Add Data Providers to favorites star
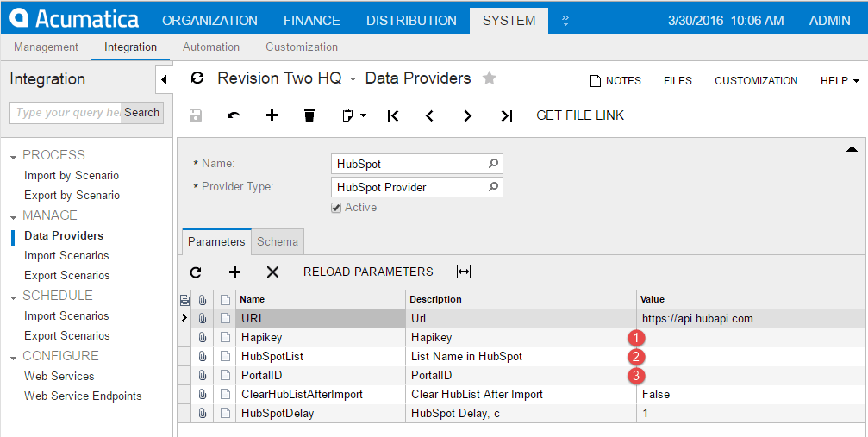868x437 pixels. click(489, 78)
